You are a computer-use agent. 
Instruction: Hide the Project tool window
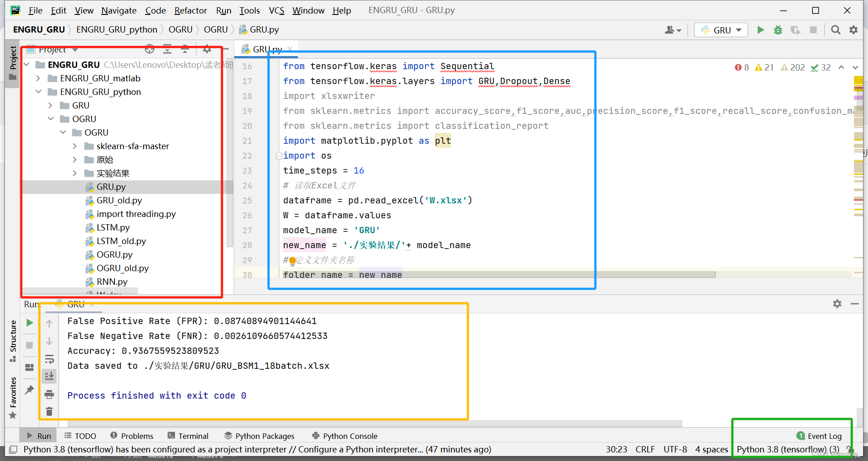(225, 49)
